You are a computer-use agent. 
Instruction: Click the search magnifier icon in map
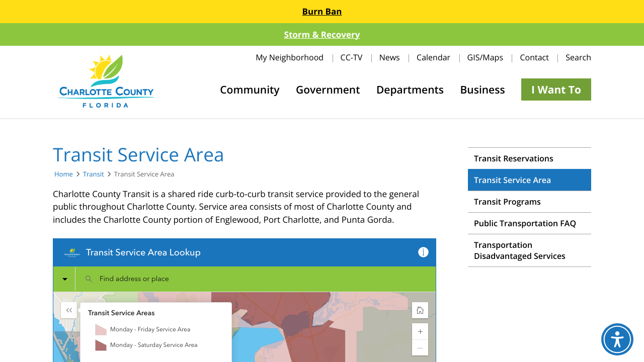click(x=89, y=279)
